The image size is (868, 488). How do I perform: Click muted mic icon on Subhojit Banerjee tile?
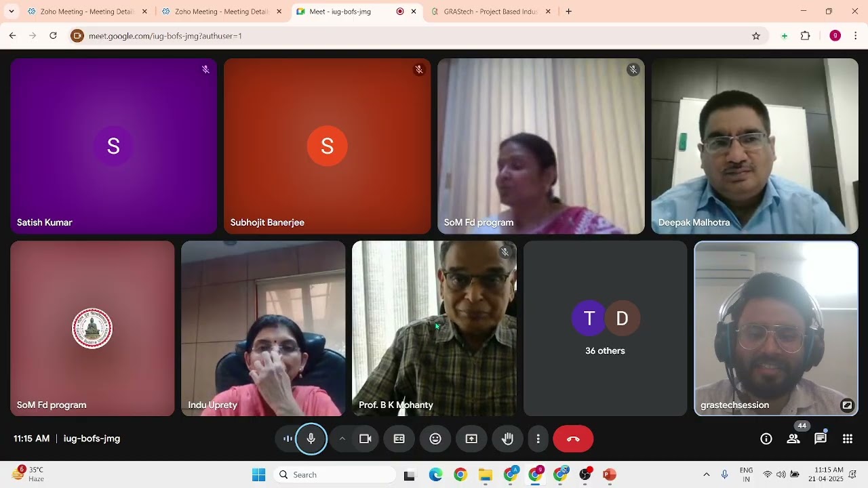pyautogui.click(x=419, y=69)
